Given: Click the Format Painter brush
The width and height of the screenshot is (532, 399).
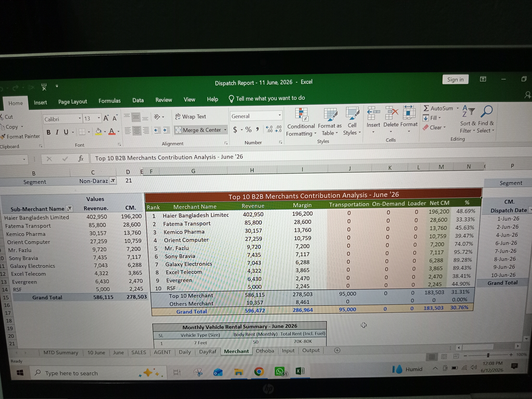Looking at the screenshot, I should point(3,137).
